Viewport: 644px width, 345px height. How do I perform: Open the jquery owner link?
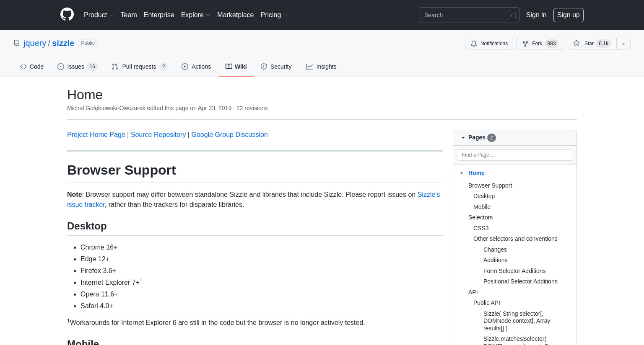point(35,43)
